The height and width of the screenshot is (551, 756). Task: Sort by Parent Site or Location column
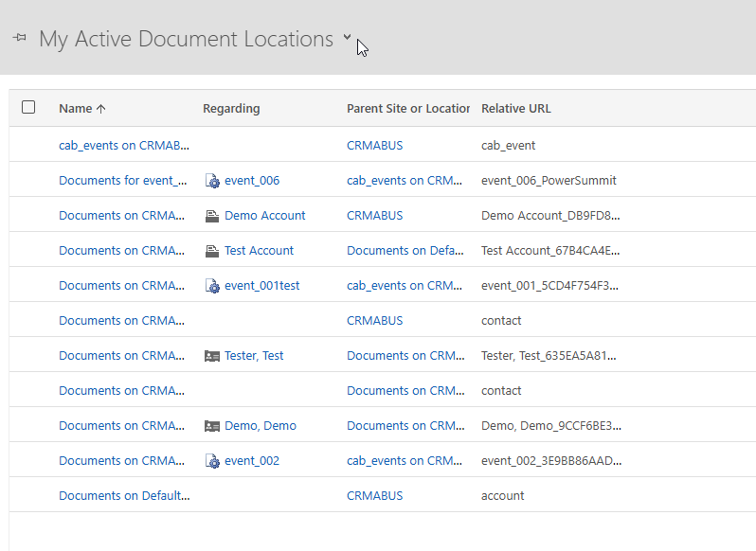(408, 108)
